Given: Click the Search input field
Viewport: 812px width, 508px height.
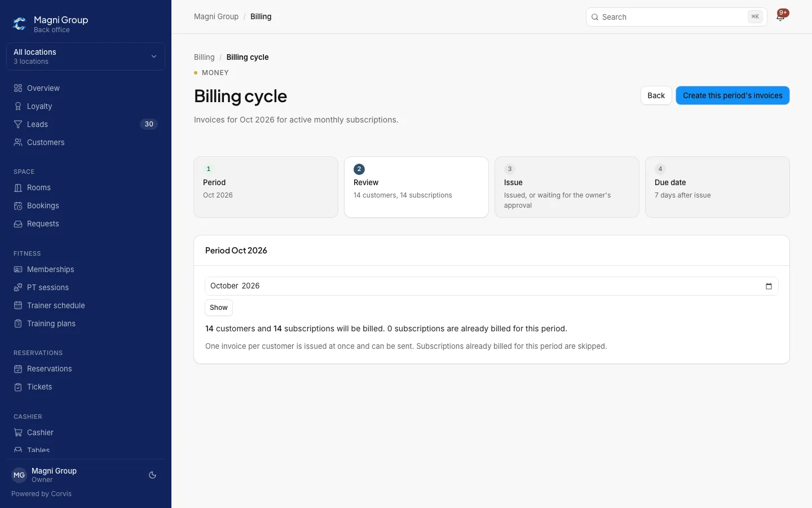Looking at the screenshot, I should 677,17.
